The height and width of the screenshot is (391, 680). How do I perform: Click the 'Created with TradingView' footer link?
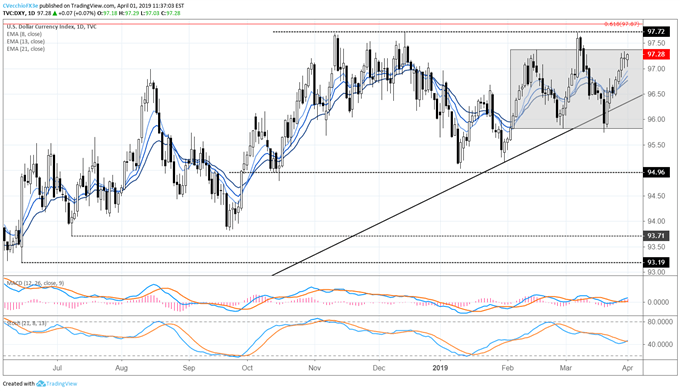point(40,384)
